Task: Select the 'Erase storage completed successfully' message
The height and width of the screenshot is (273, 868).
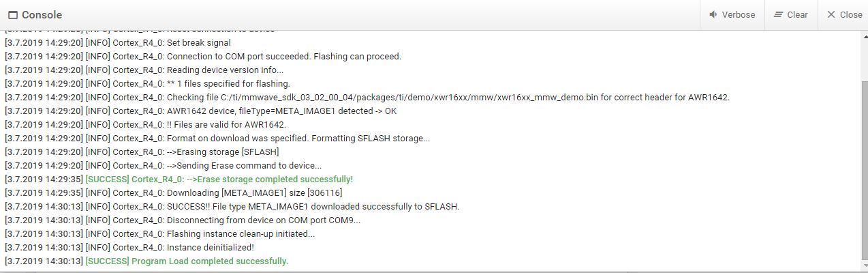Action: coord(179,179)
